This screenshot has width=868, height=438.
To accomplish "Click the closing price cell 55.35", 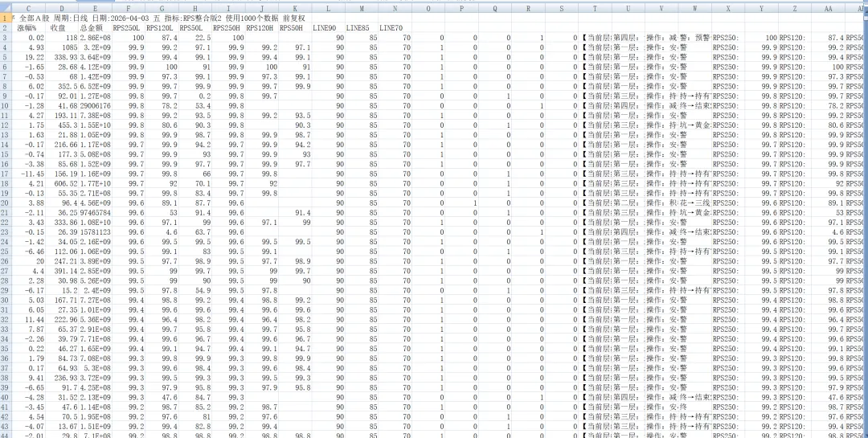I will 61,193.
